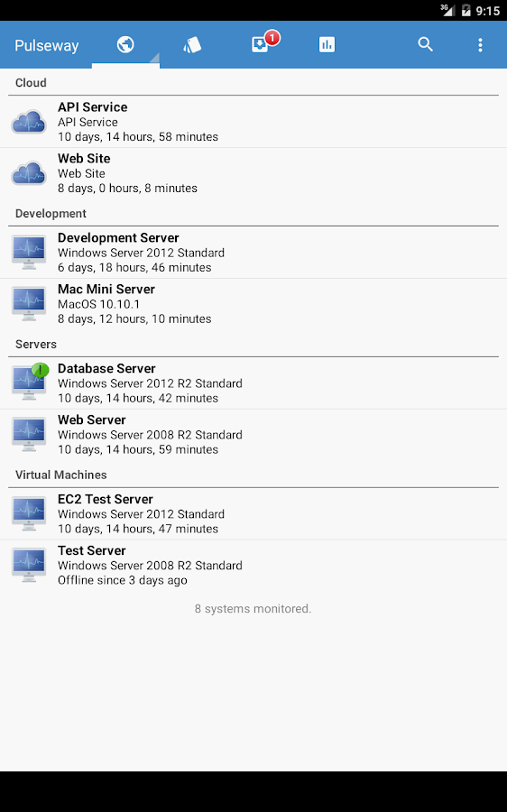The image size is (507, 812).
Task: Tap the Servers group header
Action: 36,344
